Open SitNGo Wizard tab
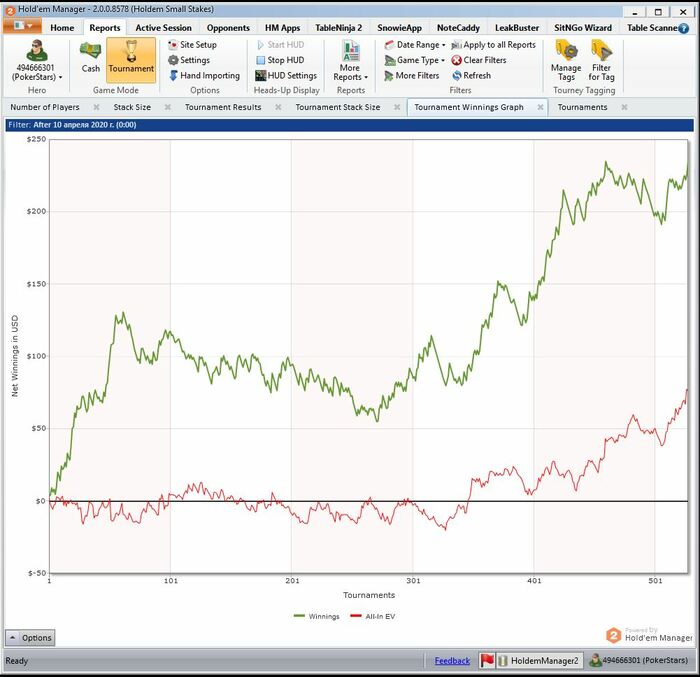Screen dimensions: 700x677 583,28
